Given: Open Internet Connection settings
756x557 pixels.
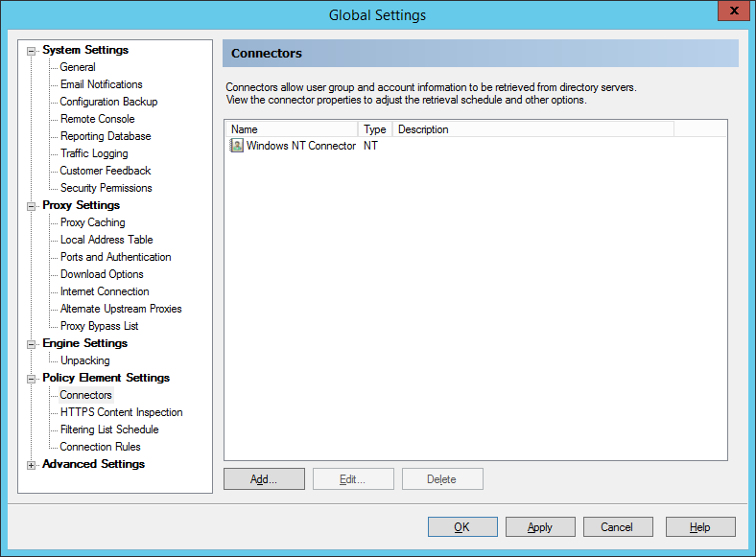Looking at the screenshot, I should pyautogui.click(x=105, y=291).
